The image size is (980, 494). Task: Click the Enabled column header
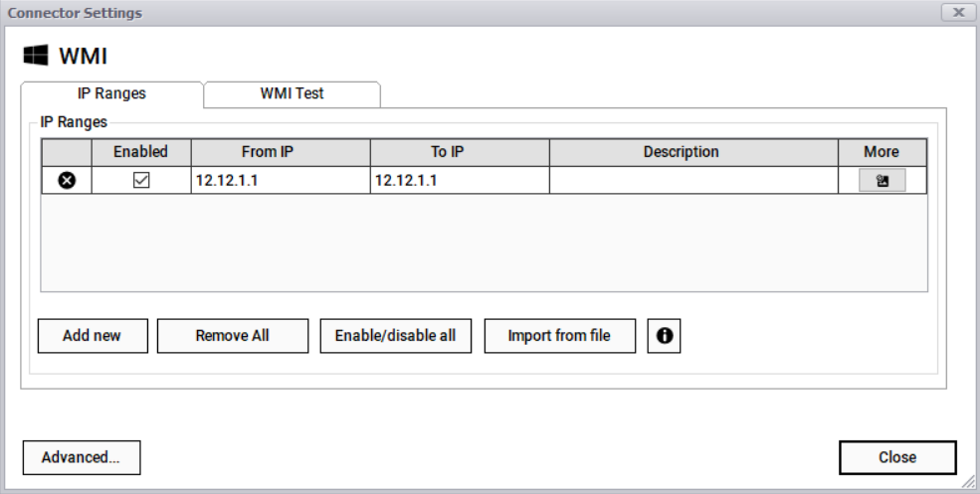tap(141, 152)
